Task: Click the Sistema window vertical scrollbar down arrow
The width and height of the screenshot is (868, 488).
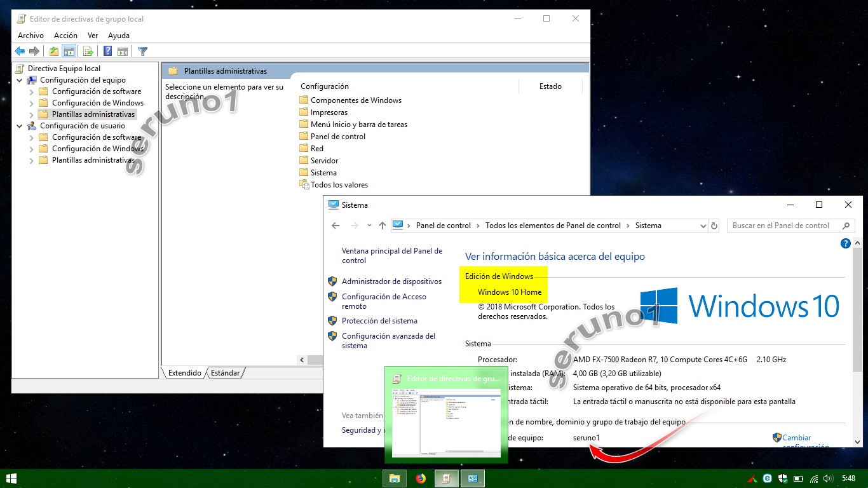Action: pos(857,442)
